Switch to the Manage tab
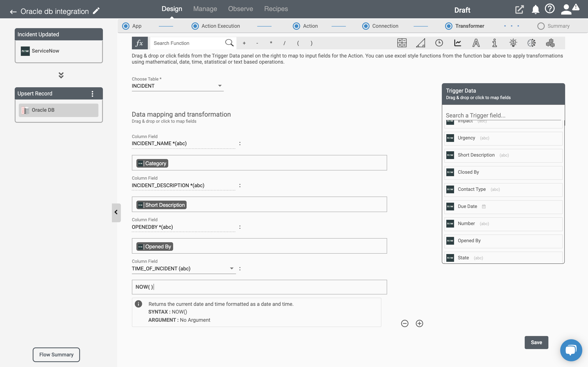588x367 pixels. (x=205, y=8)
